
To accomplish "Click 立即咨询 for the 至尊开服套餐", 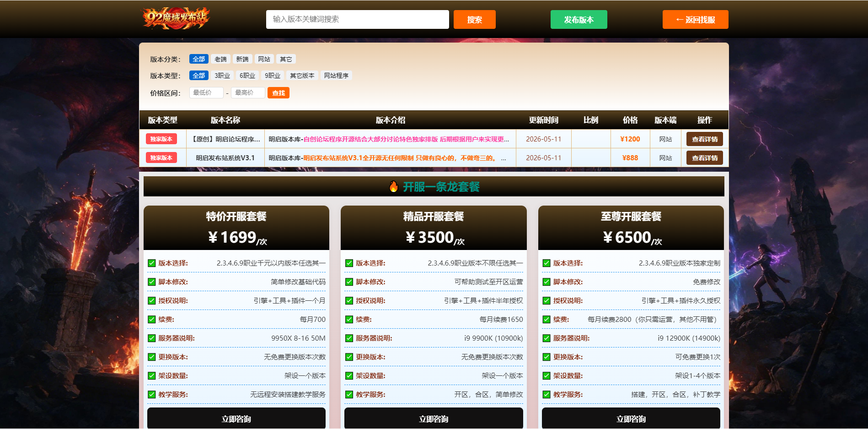I will (x=631, y=418).
